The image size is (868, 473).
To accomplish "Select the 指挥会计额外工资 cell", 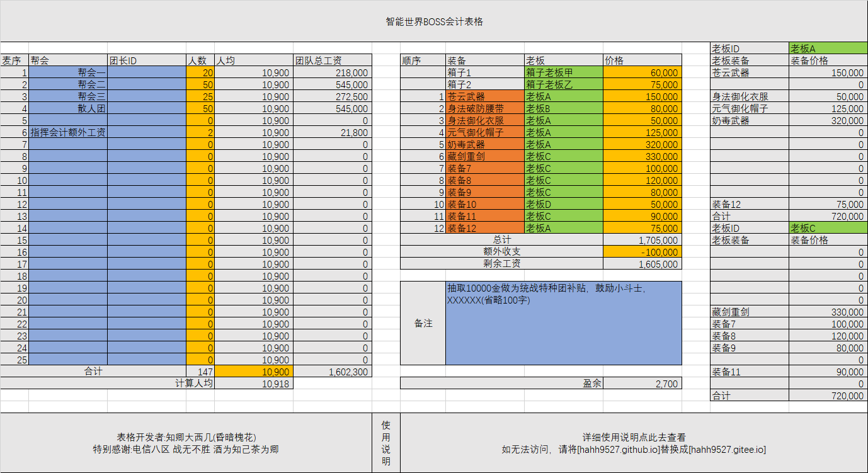I will point(68,133).
